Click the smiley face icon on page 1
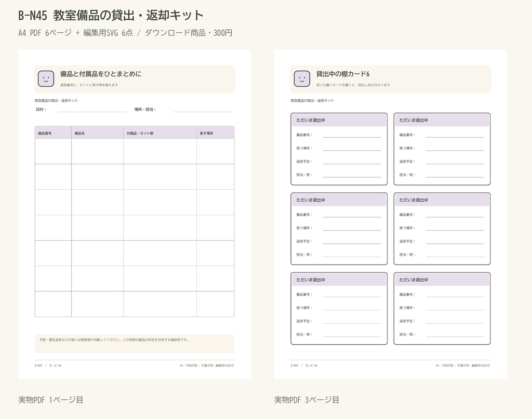 coord(46,79)
